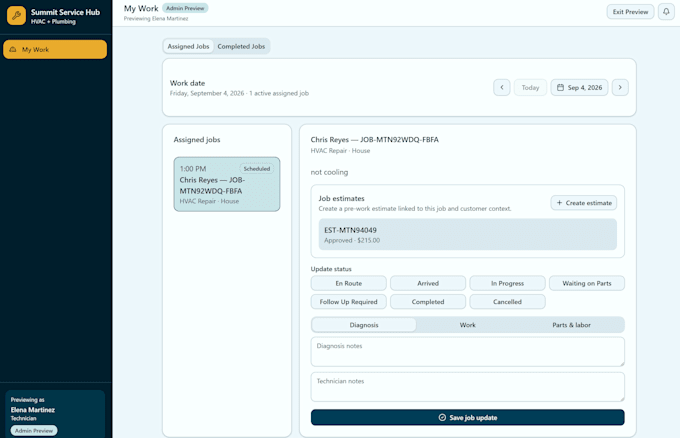This screenshot has width=680, height=438.
Task: Click the Admin Preview badge in header
Action: click(x=185, y=8)
